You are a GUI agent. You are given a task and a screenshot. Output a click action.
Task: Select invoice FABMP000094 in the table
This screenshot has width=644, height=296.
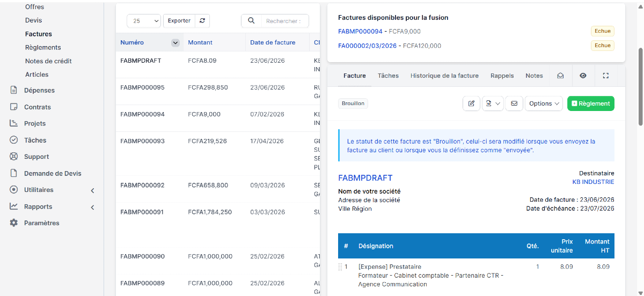point(142,114)
